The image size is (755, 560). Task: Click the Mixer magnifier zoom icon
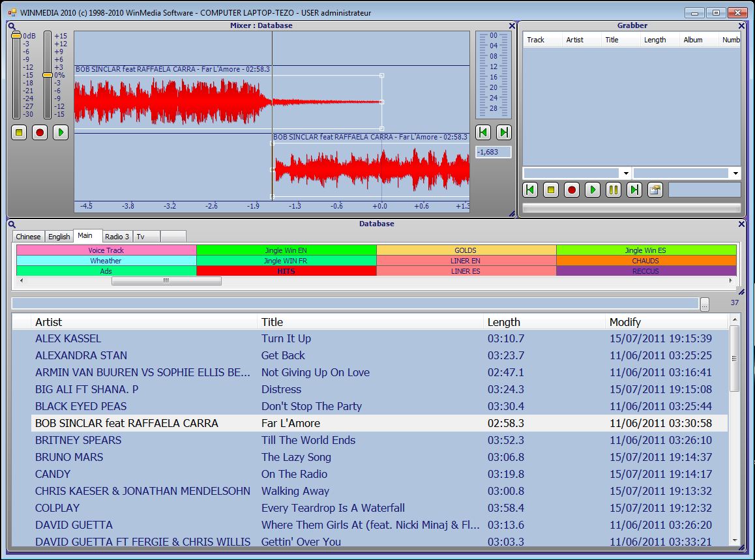[12, 27]
